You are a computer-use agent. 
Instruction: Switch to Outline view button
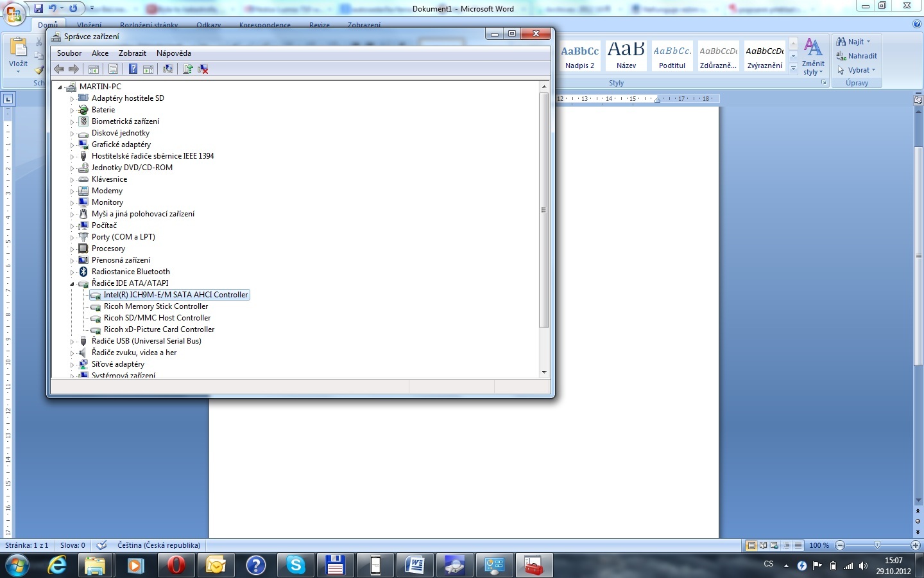(x=786, y=545)
